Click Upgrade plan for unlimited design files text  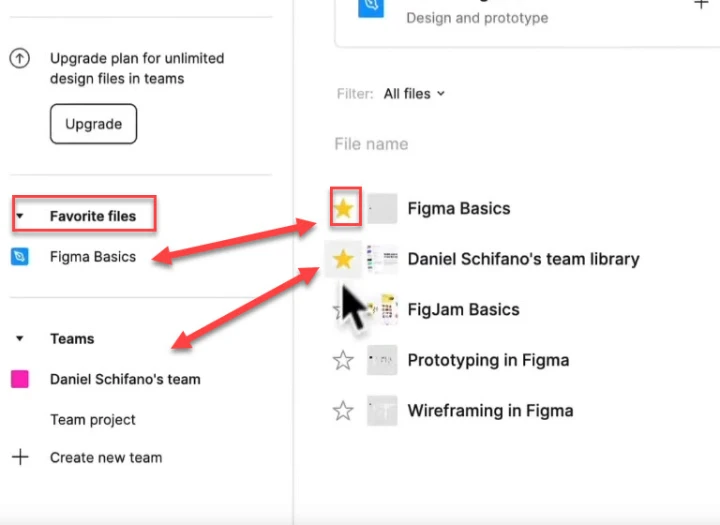pos(137,68)
